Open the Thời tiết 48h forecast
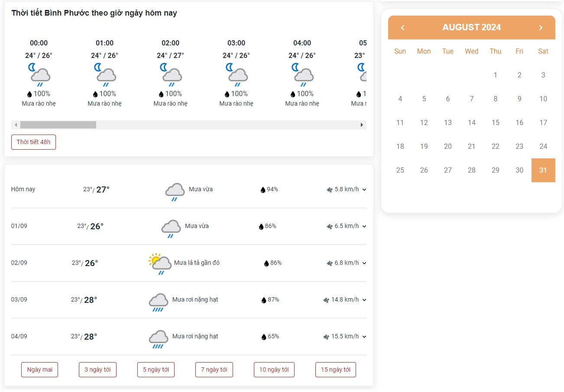 33,142
